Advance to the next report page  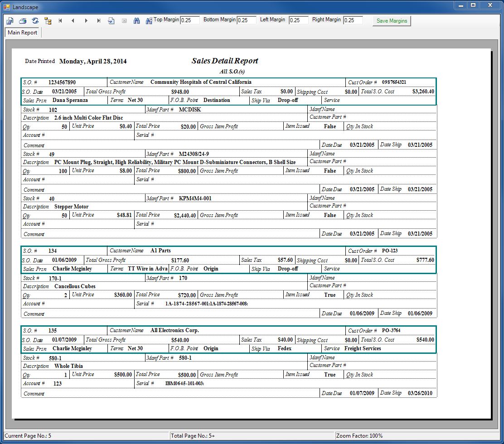(86, 21)
